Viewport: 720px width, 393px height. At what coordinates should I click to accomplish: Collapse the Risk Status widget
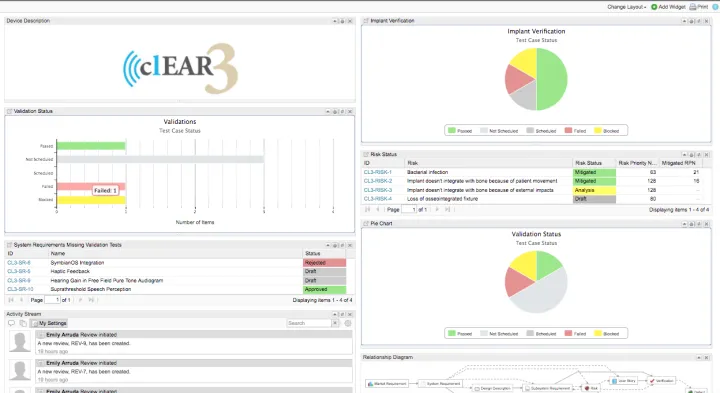pyautogui.click(x=684, y=155)
